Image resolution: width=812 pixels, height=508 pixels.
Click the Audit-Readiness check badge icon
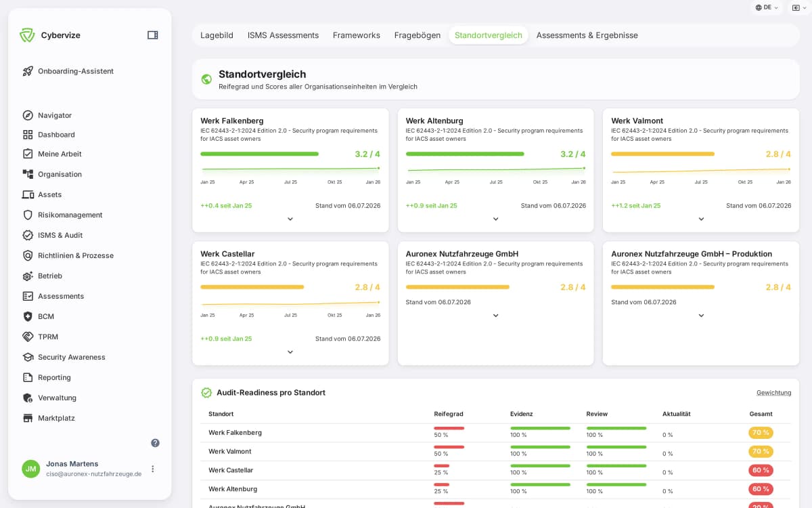pos(206,392)
